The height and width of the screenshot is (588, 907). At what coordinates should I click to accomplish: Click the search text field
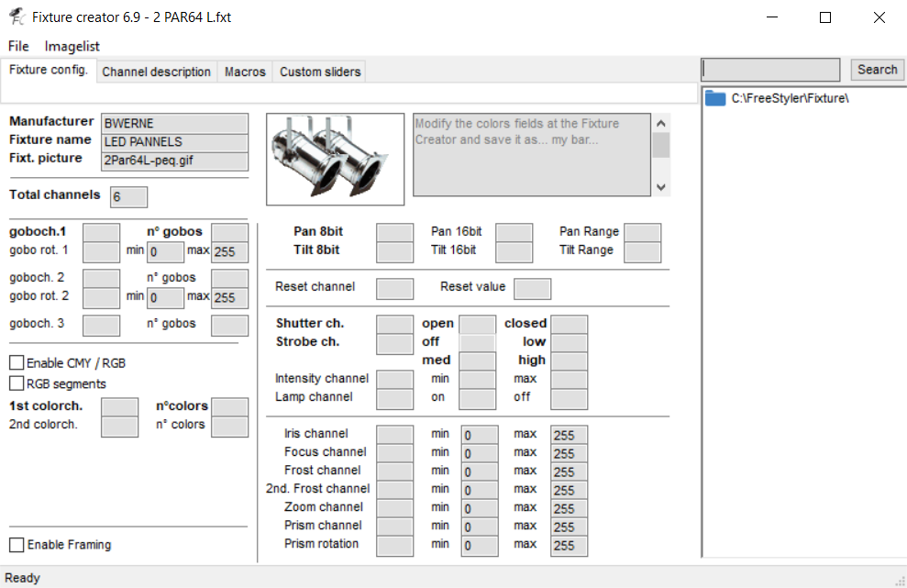(x=769, y=69)
